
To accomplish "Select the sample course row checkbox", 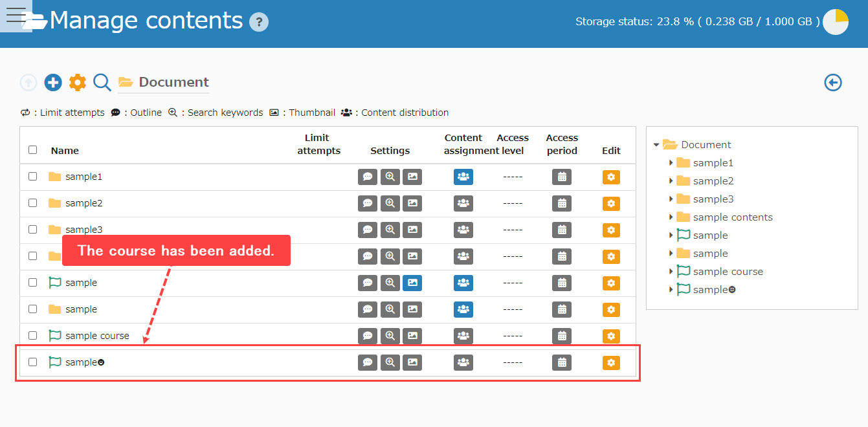I will (33, 336).
